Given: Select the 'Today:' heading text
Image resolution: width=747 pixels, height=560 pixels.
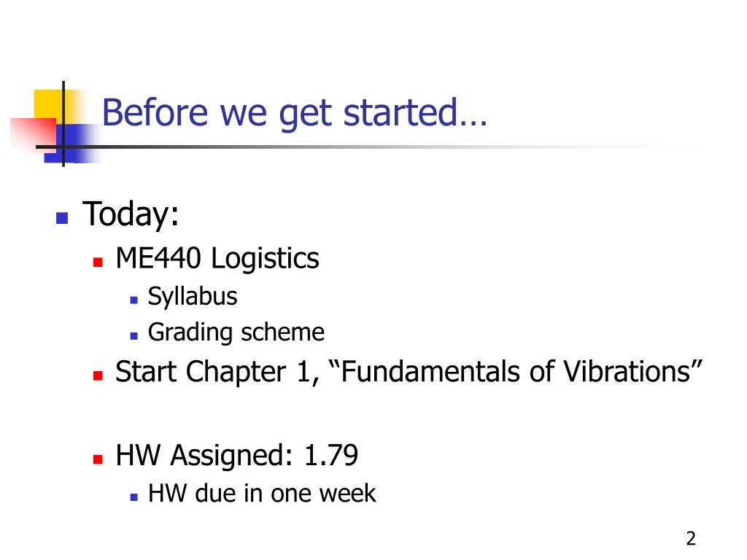Looking at the screenshot, I should point(131,214).
